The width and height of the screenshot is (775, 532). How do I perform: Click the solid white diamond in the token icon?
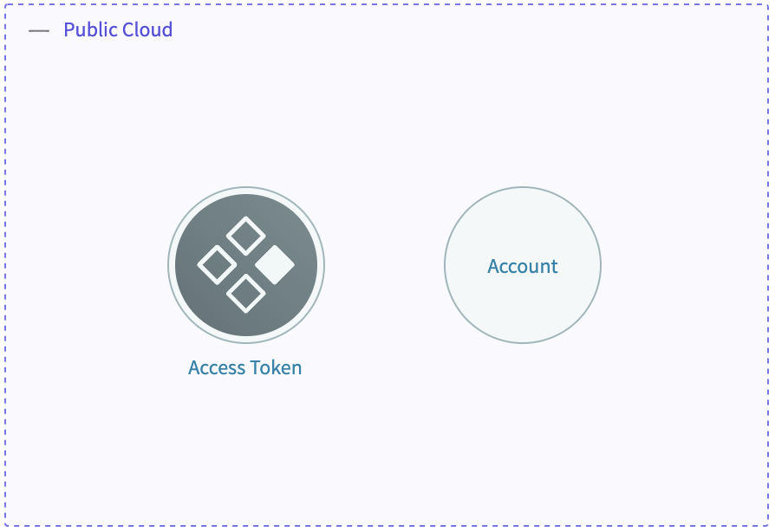275,265
